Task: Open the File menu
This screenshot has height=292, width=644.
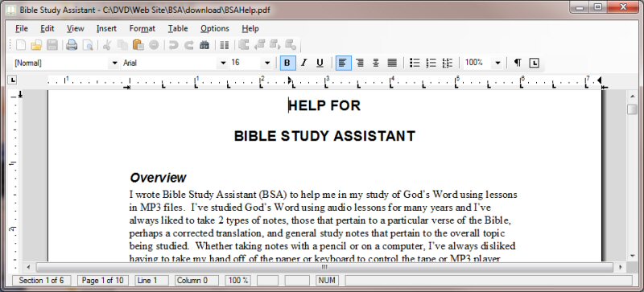Action: click(22, 28)
